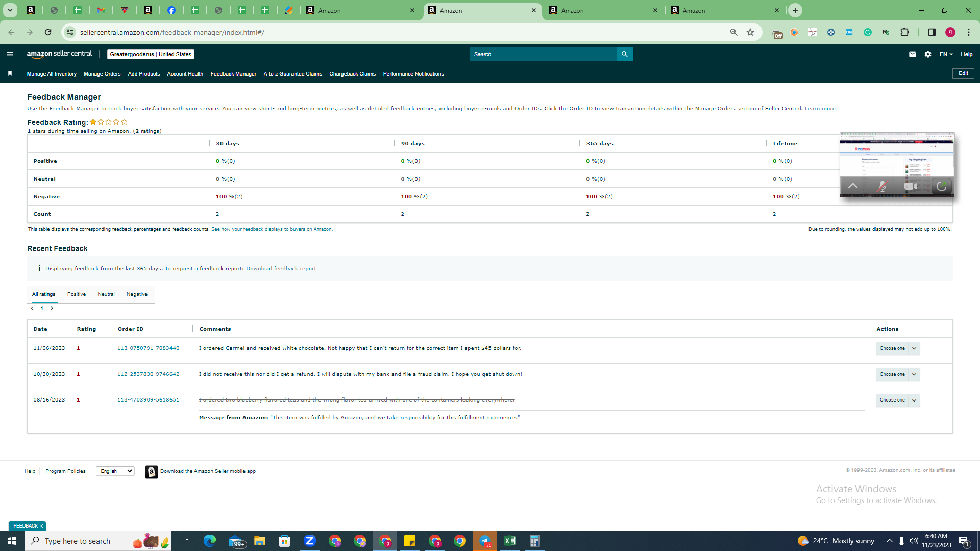Image resolution: width=980 pixels, height=551 pixels.
Task: Open order ID 112-2537830-9746642 link
Action: [149, 374]
